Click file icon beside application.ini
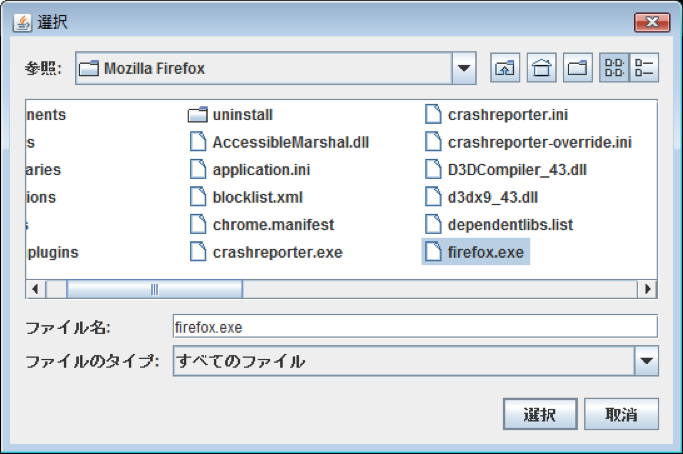 (x=198, y=169)
